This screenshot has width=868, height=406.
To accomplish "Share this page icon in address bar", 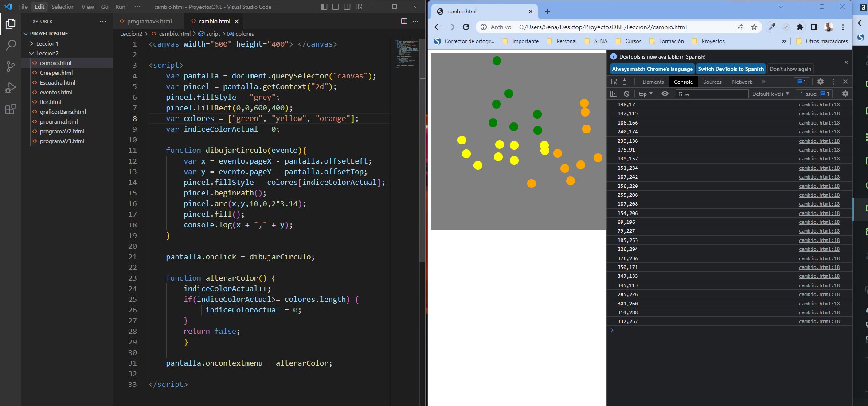I will [x=740, y=27].
